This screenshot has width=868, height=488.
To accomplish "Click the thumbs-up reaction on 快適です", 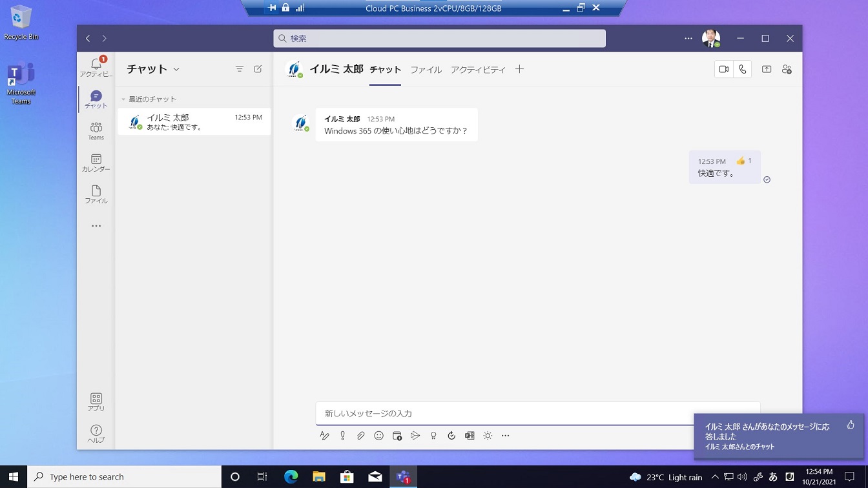I will pyautogui.click(x=744, y=161).
